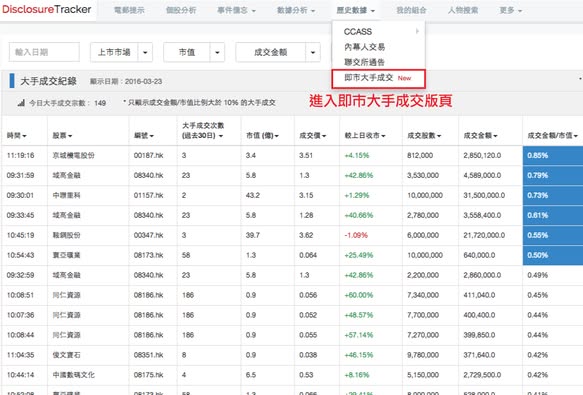
Task: Click the highlighted 0.73% ratio cell
Action: point(553,195)
